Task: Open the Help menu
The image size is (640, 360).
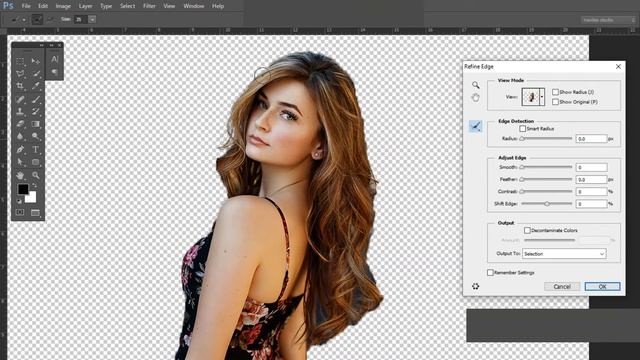Action: click(218, 6)
